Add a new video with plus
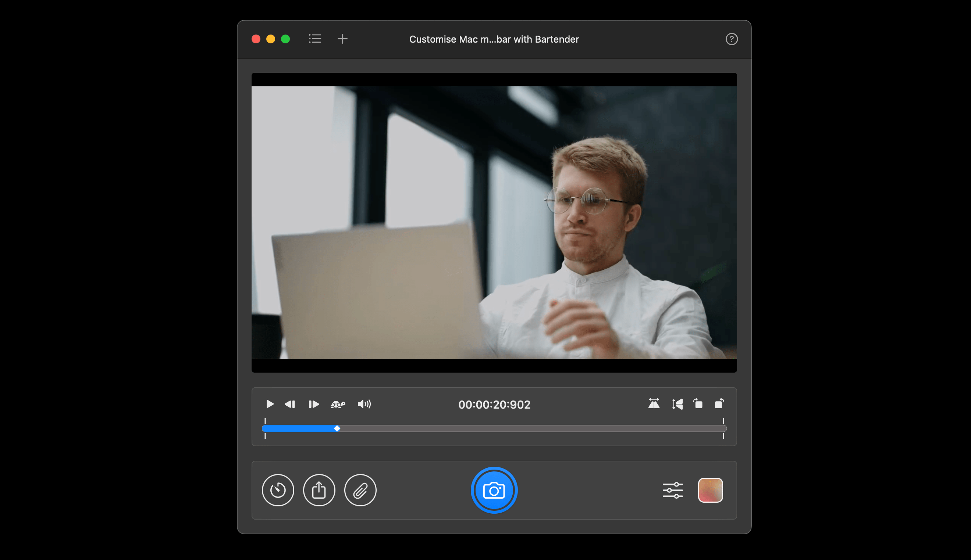Screen dimensions: 971x560 point(342,39)
